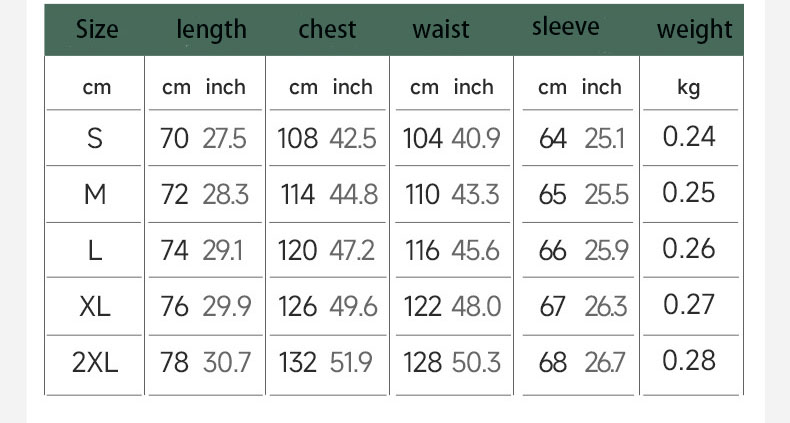Select the 'waist' column header
Image resolution: width=790 pixels, height=423 pixels.
[x=441, y=30]
